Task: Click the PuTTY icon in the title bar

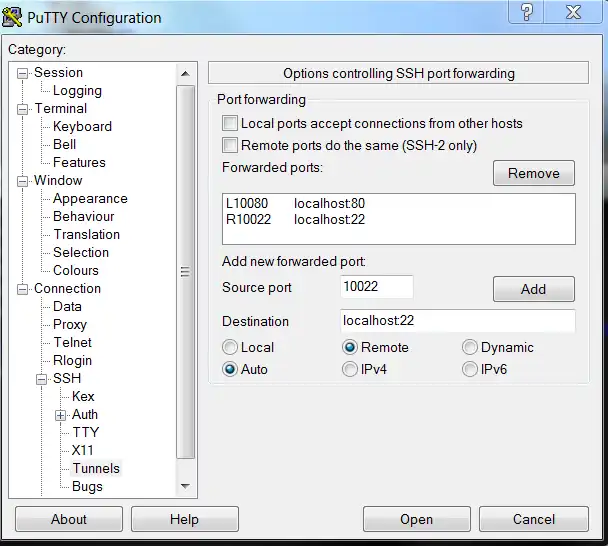Action: 12,17
